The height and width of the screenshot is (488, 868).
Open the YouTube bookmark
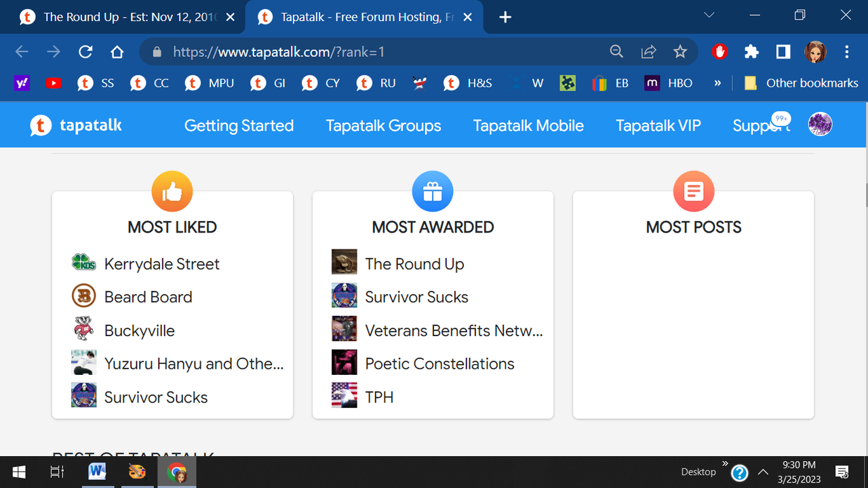click(x=54, y=83)
